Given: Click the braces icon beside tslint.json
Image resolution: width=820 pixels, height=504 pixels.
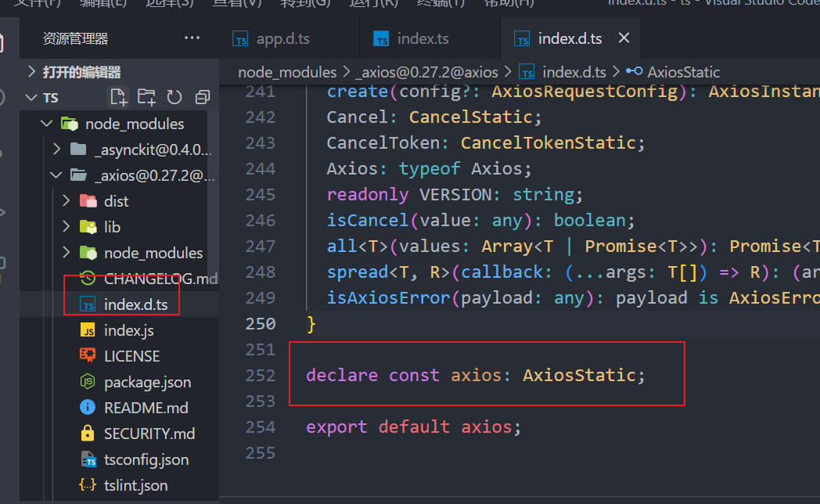Looking at the screenshot, I should coord(88,484).
